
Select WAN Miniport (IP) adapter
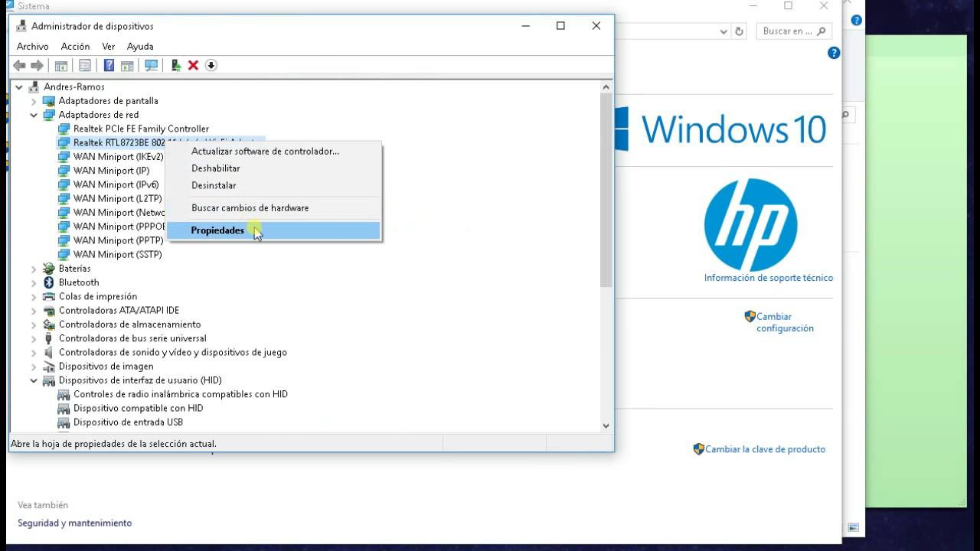click(x=112, y=171)
